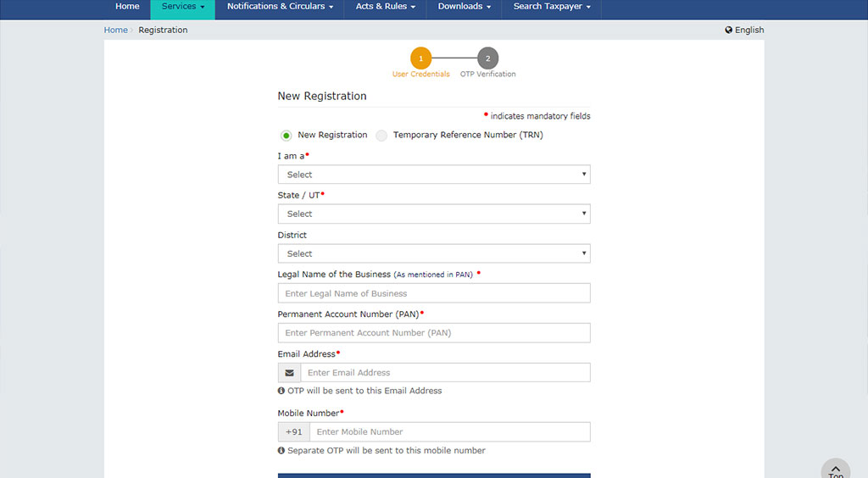The image size is (868, 478).
Task: Click the Permanent Account Number input field
Action: (x=434, y=333)
